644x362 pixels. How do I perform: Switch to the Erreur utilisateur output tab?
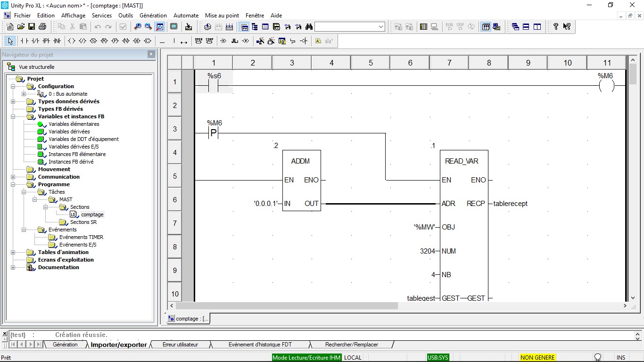pos(180,345)
